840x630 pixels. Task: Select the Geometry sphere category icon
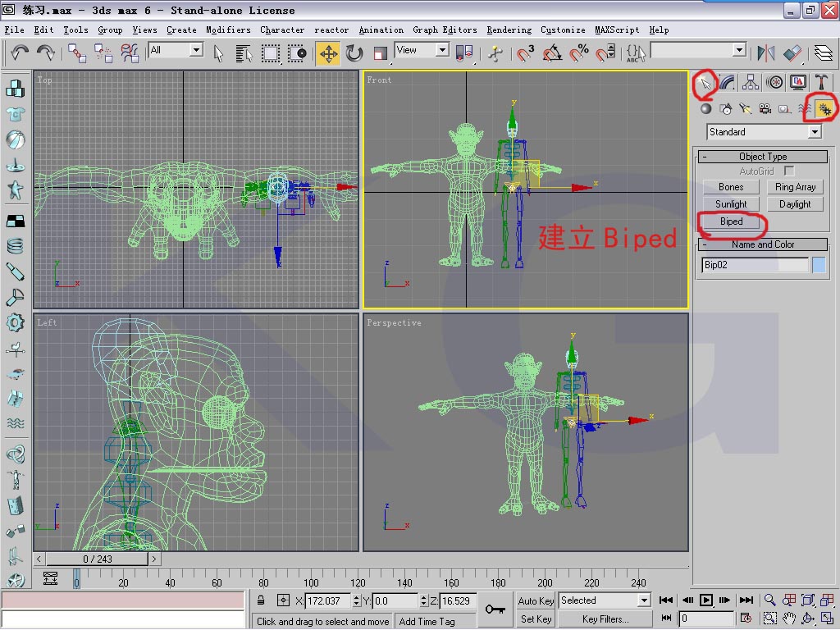(x=706, y=109)
